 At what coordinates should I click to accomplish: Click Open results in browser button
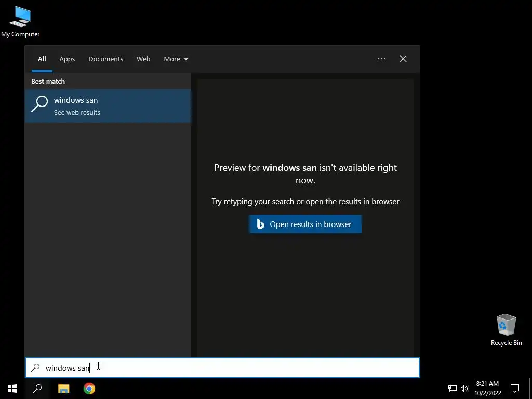(x=305, y=224)
